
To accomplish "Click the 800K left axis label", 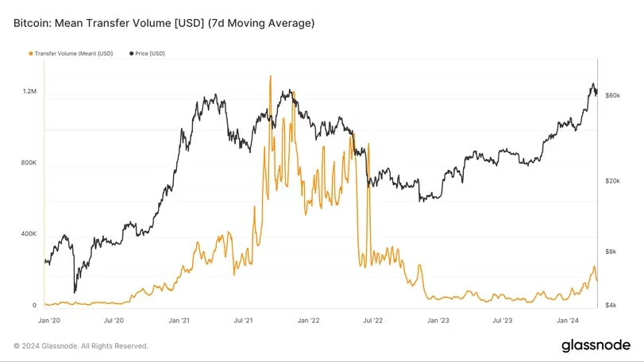I will tap(29, 163).
